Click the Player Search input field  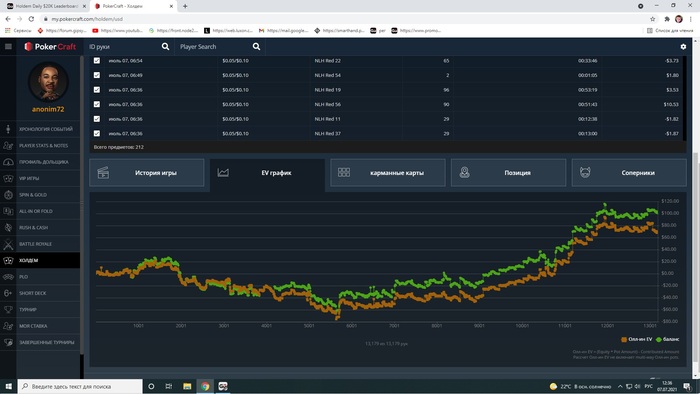tap(214, 46)
